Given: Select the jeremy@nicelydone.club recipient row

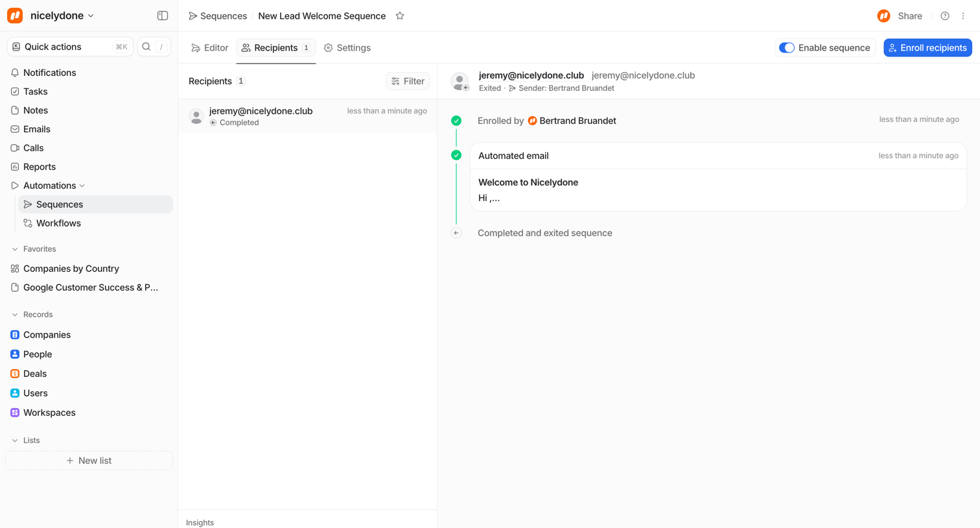Looking at the screenshot, I should (x=308, y=116).
